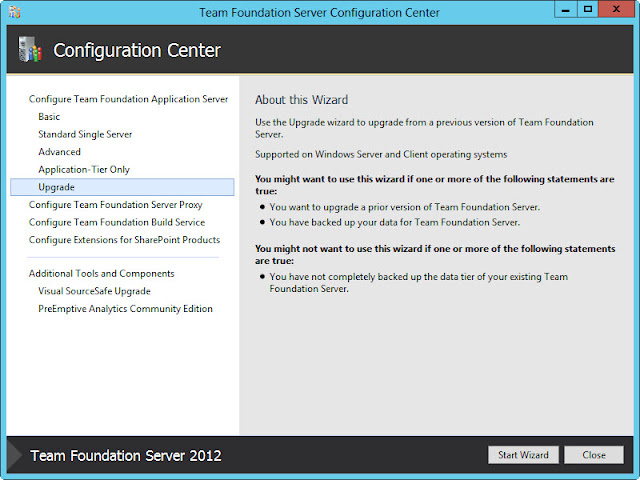
Task: Select the Basic configuration wizard
Action: (x=49, y=117)
